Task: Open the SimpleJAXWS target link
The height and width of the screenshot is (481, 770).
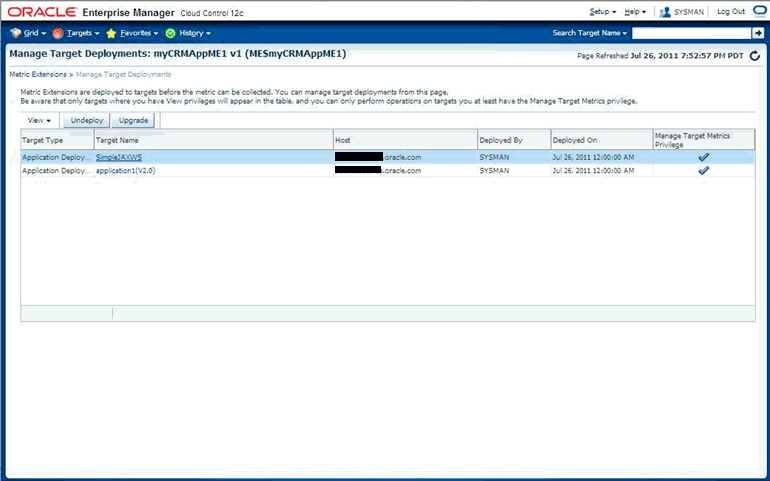Action: [119, 157]
